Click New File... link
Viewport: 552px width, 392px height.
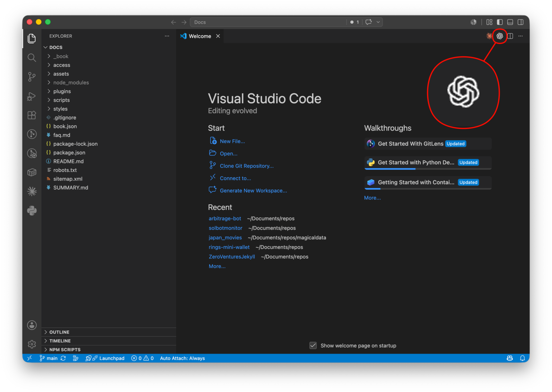pyautogui.click(x=232, y=141)
